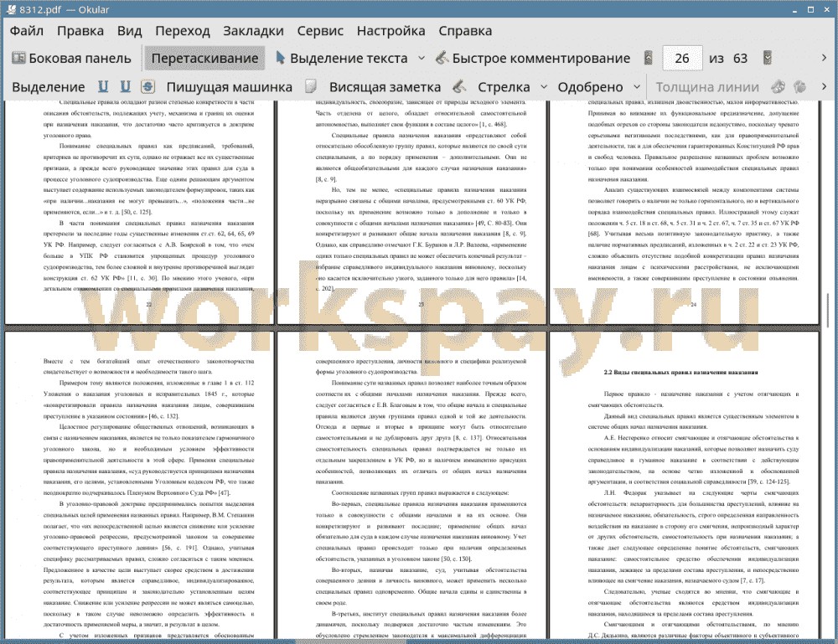Click the Okular app icon in title bar
This screenshot has width=838, height=644.
coord(10,9)
